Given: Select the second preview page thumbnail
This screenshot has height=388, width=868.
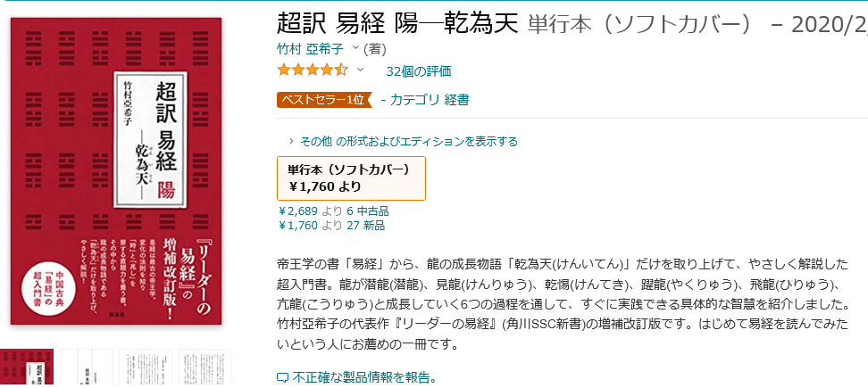Looking at the screenshot, I should coord(86,367).
